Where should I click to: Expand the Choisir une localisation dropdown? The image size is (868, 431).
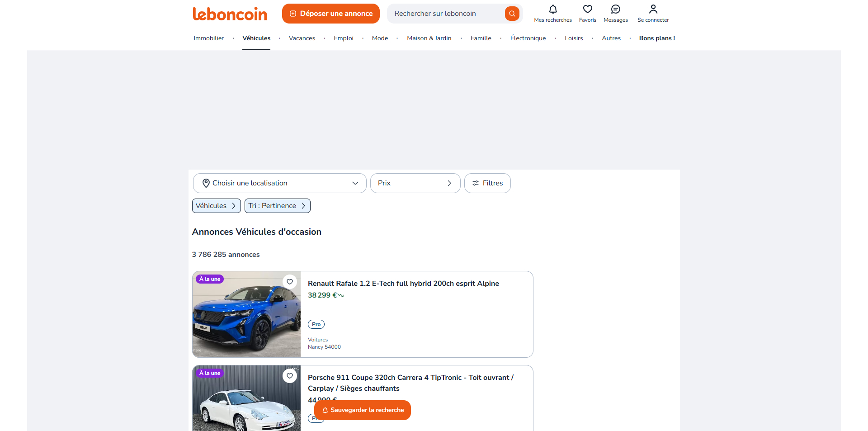(279, 183)
